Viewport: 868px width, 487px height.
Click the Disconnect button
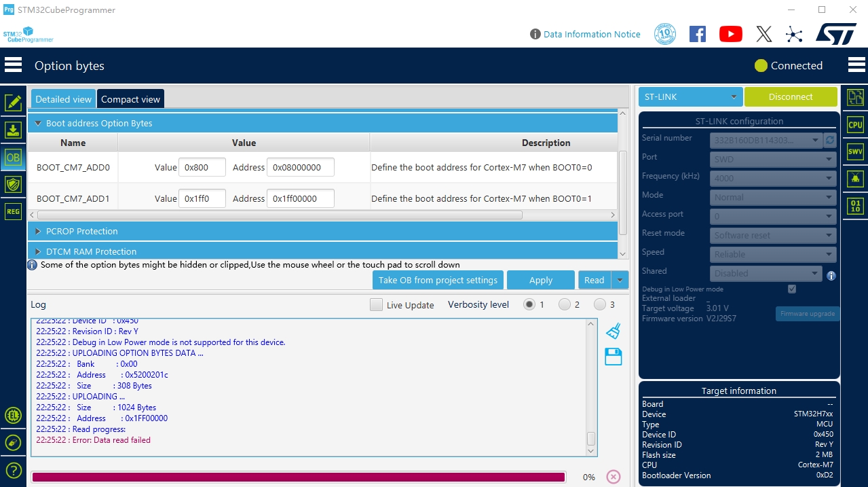click(x=791, y=96)
